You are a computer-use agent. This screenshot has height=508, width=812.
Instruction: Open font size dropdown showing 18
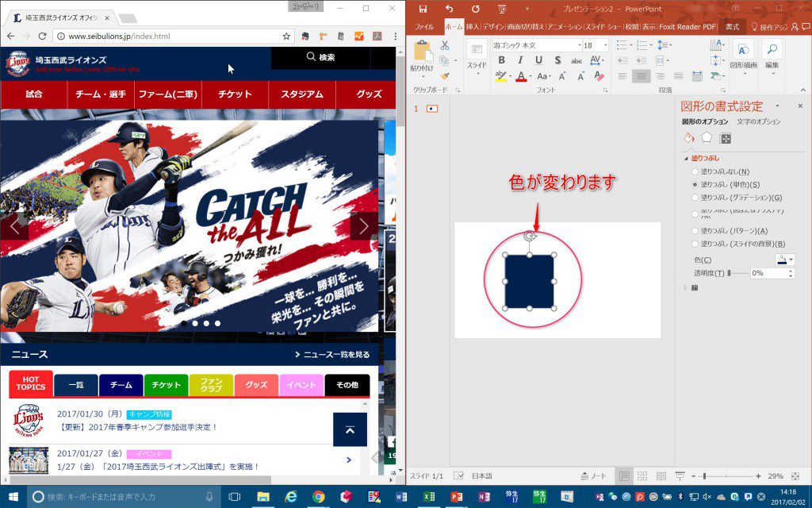click(605, 45)
